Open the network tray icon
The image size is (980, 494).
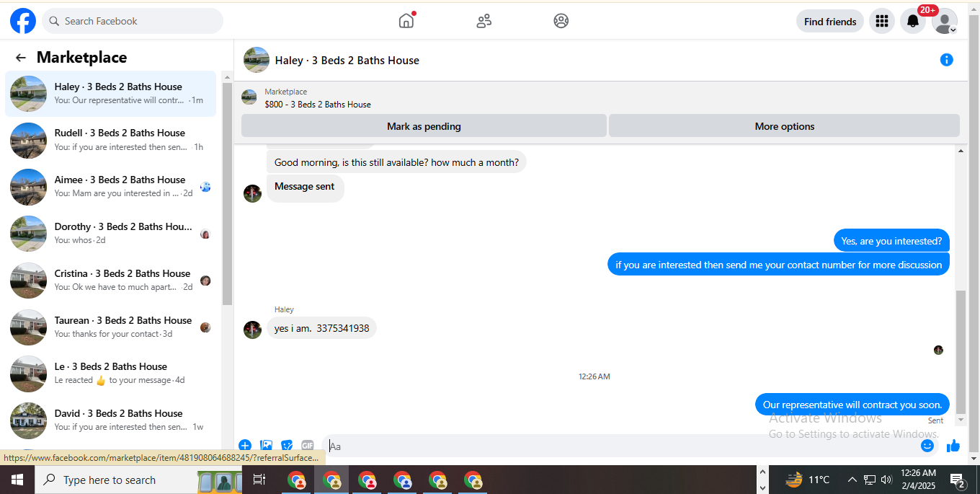tap(870, 480)
